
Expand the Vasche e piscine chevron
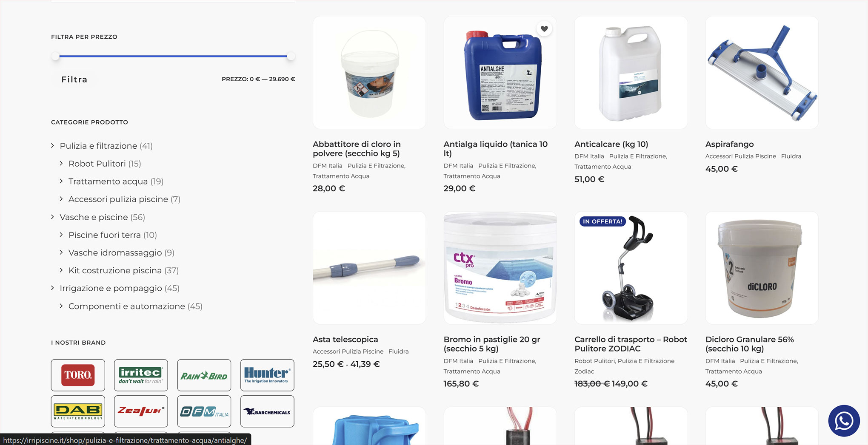point(53,217)
